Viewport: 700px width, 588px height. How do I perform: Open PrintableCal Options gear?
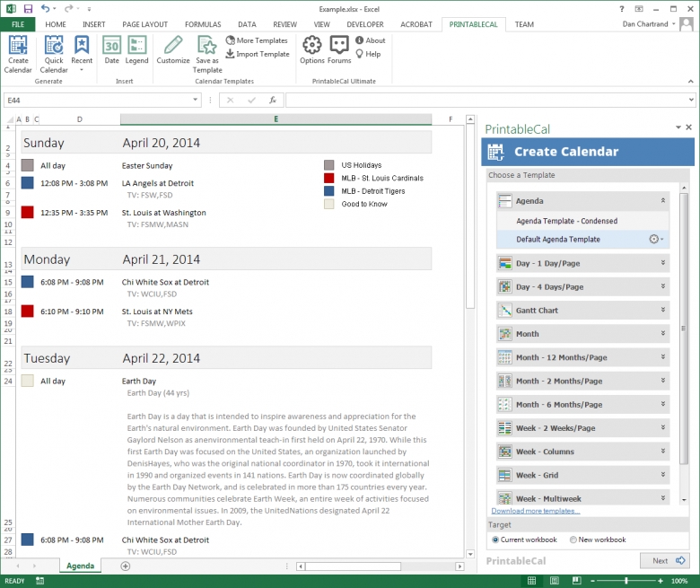(x=312, y=50)
